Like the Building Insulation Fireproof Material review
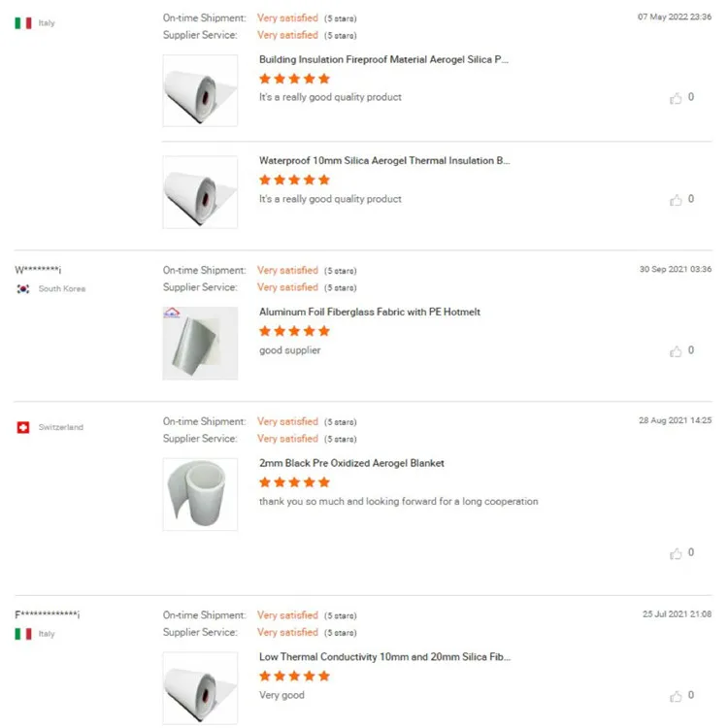The height and width of the screenshot is (728, 728). point(677,98)
